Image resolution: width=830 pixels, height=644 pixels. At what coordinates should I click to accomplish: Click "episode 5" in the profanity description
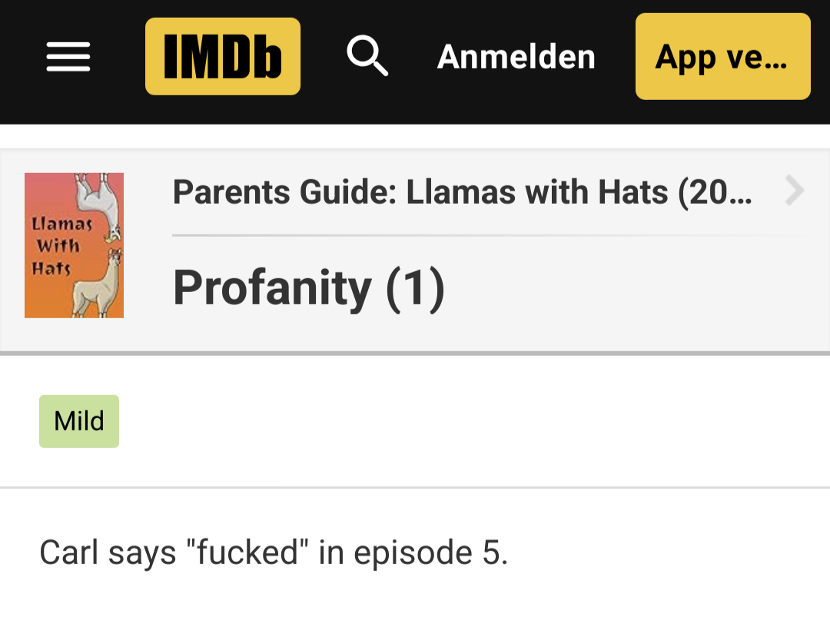431,553
